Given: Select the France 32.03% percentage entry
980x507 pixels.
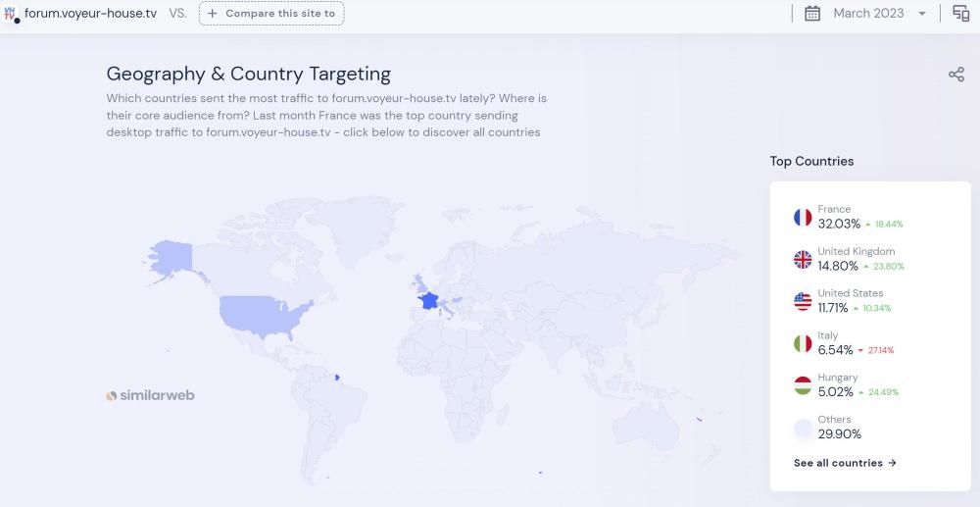Looking at the screenshot, I should 838,224.
